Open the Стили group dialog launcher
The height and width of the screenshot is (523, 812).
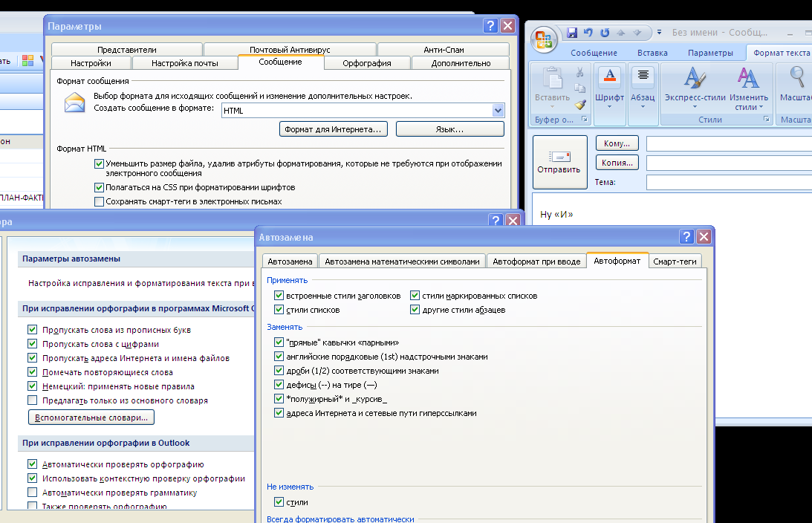[767, 120]
